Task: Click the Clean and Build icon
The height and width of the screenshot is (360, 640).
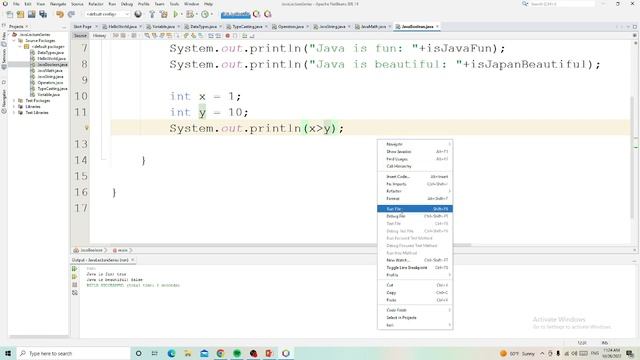Action: 164,14
